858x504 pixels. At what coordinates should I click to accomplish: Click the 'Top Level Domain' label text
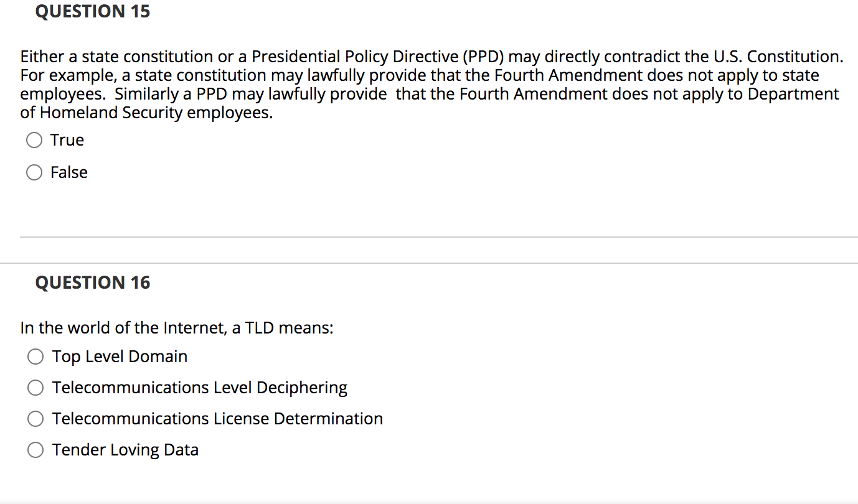tap(120, 357)
